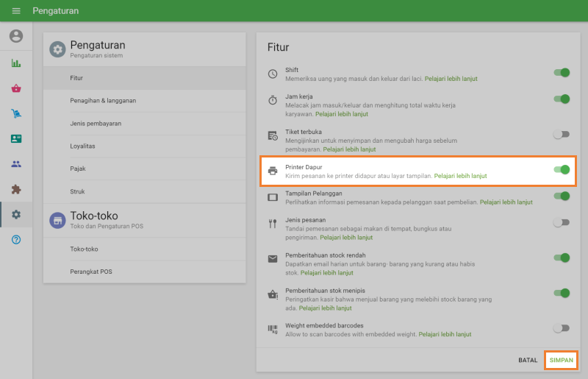Open the customers people icon
Viewport: 588px width, 379px height.
16,164
